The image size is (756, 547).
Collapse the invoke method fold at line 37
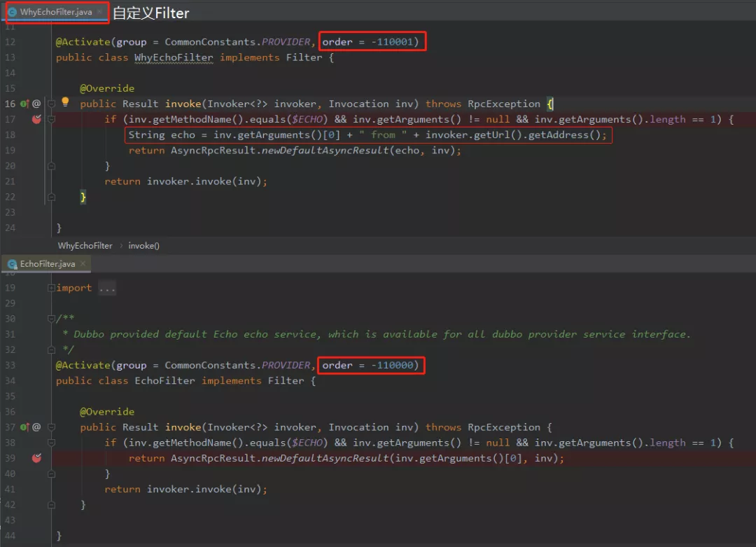pos(51,427)
